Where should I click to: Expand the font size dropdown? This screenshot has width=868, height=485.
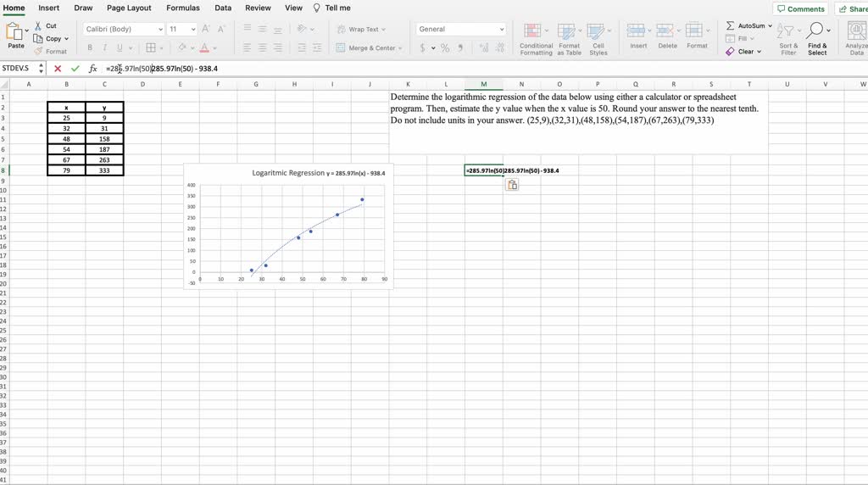pyautogui.click(x=192, y=29)
